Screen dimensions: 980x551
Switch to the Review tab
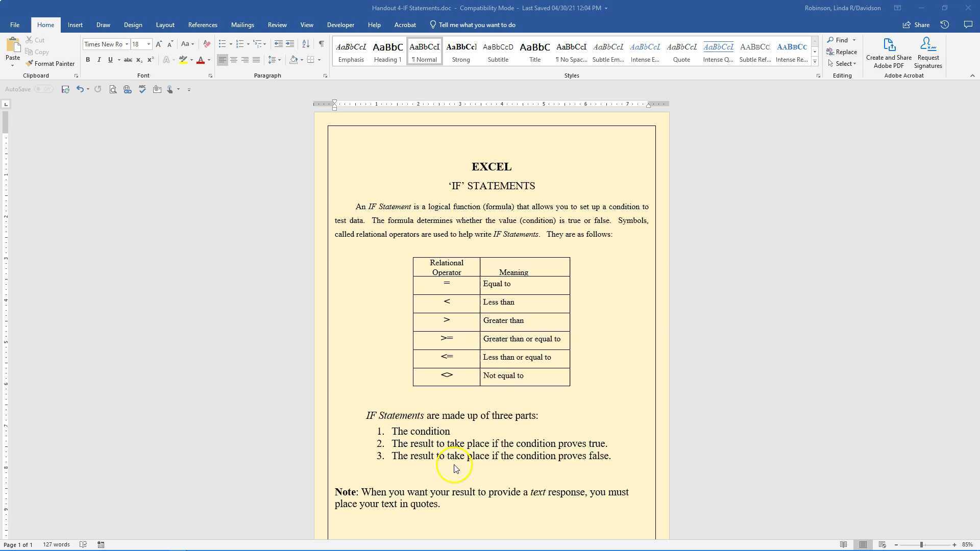tap(277, 25)
